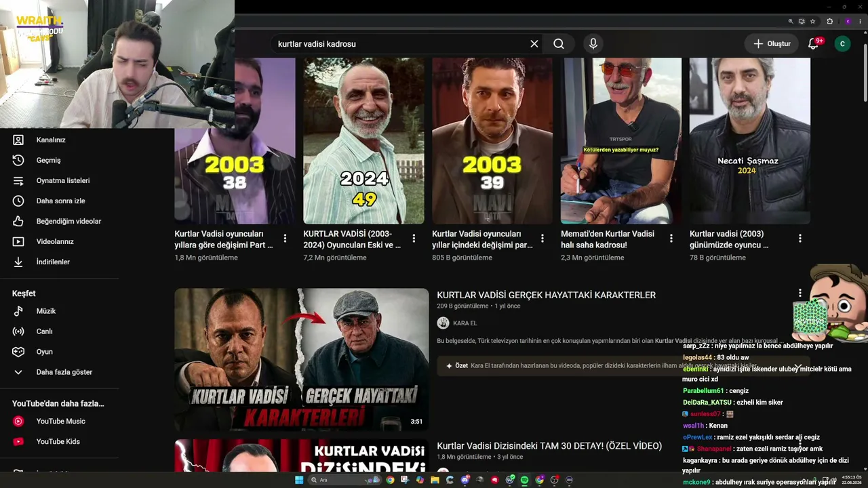Click title 'Kurtlar Vadisi Dizisindeki TAM 30 DETAY!'
Screen dimensions: 868x488
pyautogui.click(x=549, y=446)
